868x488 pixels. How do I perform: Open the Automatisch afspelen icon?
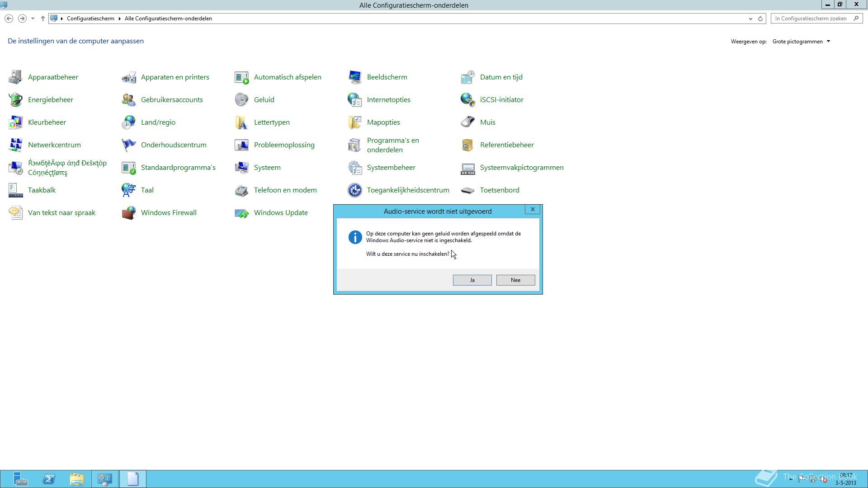pyautogui.click(x=241, y=77)
